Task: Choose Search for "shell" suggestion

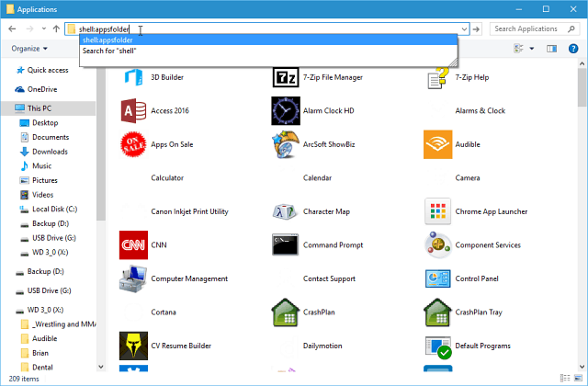Action: [x=268, y=51]
